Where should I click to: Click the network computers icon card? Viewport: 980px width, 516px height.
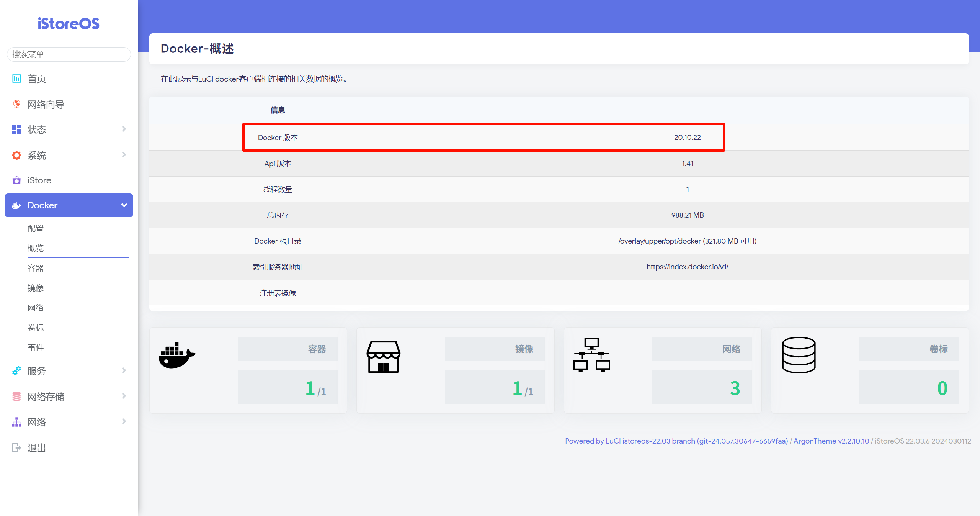point(591,355)
